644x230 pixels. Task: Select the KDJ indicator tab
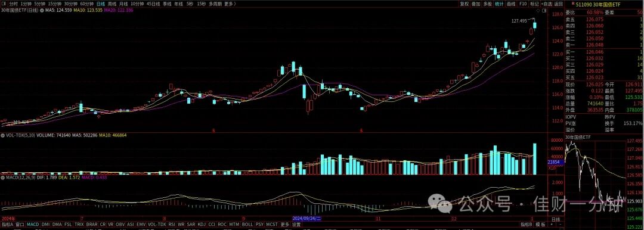pos(202,224)
